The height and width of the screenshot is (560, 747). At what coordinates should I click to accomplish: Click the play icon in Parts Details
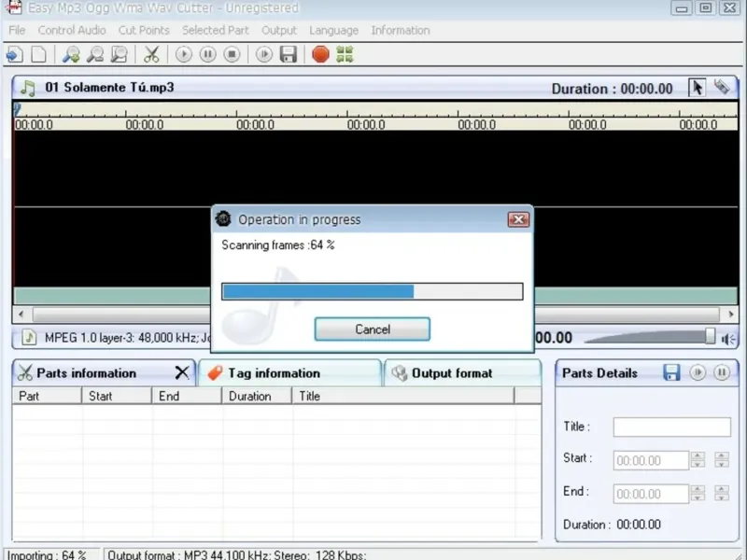[698, 372]
